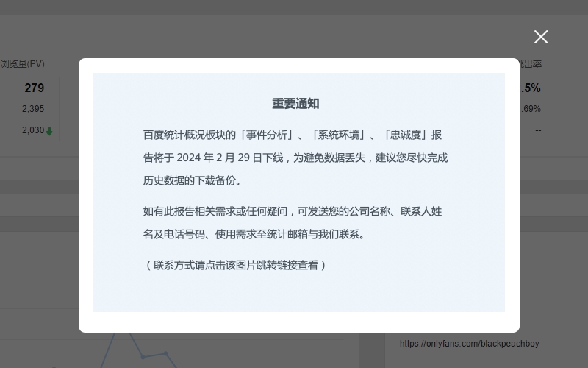Viewport: 588px width, 368px height.
Task: Select the 跳出率 column header
Action: 531,64
